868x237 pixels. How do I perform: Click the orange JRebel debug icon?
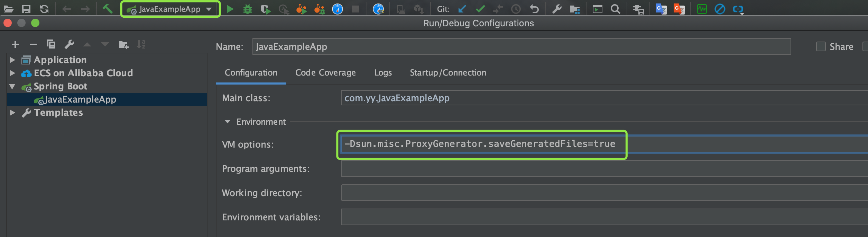click(x=320, y=9)
